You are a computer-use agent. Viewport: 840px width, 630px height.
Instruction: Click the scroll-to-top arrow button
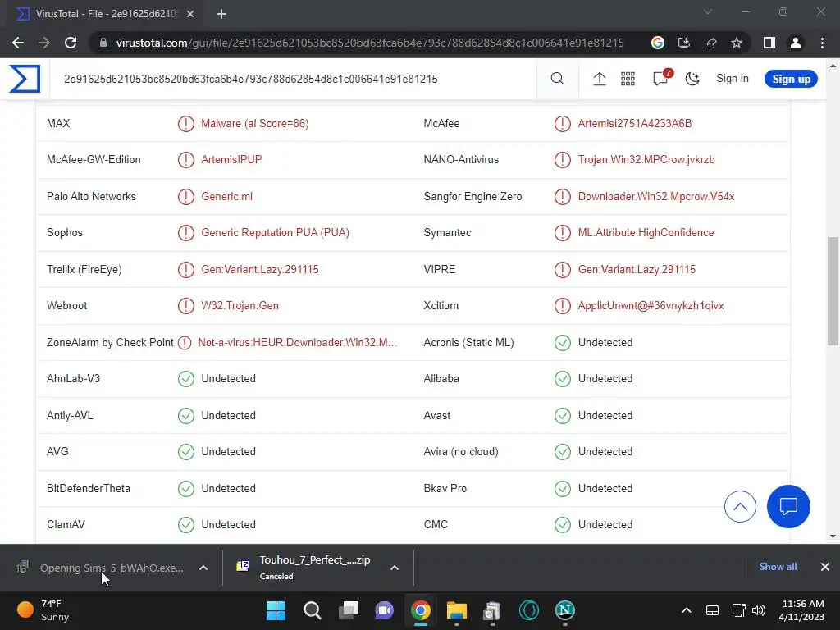(x=740, y=506)
